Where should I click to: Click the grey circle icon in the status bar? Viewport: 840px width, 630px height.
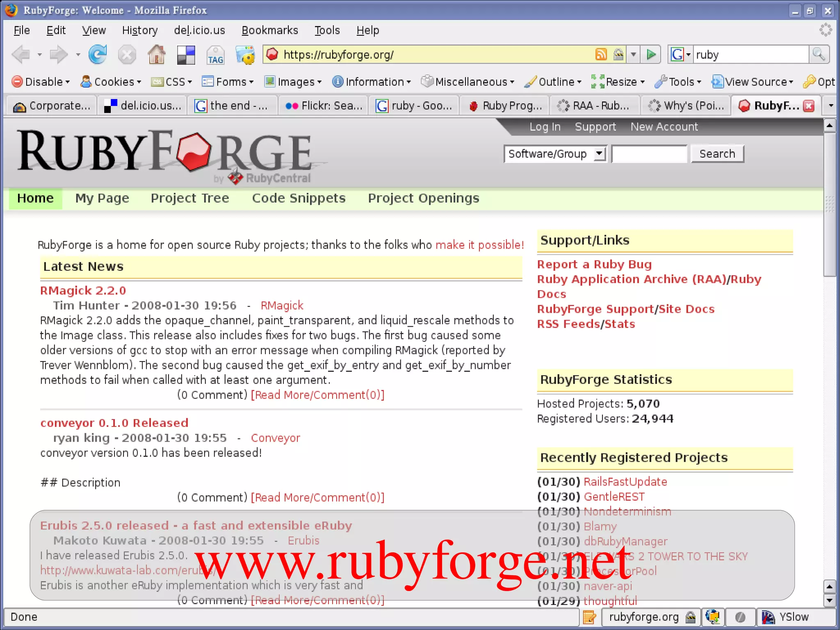pyautogui.click(x=740, y=617)
